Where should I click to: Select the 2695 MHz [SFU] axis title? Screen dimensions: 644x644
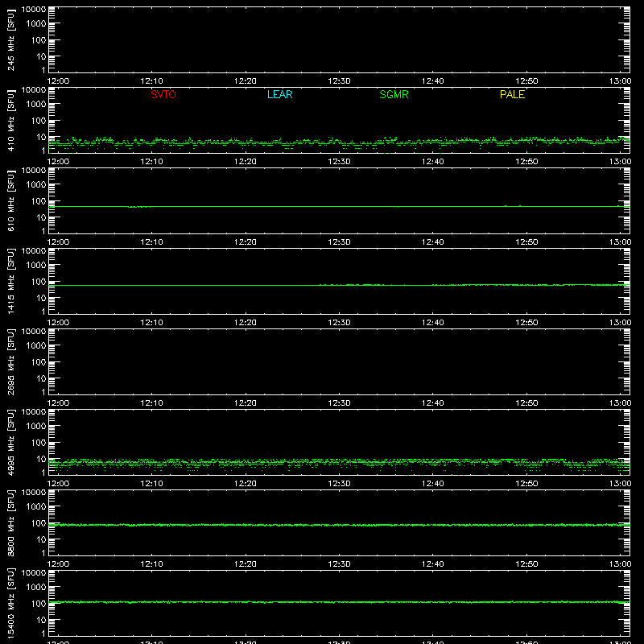tap(10, 362)
